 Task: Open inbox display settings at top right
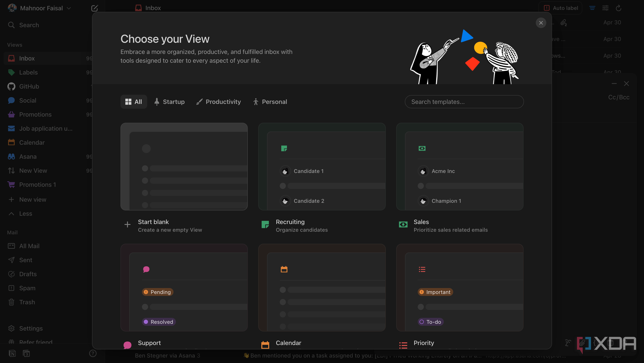(x=605, y=8)
